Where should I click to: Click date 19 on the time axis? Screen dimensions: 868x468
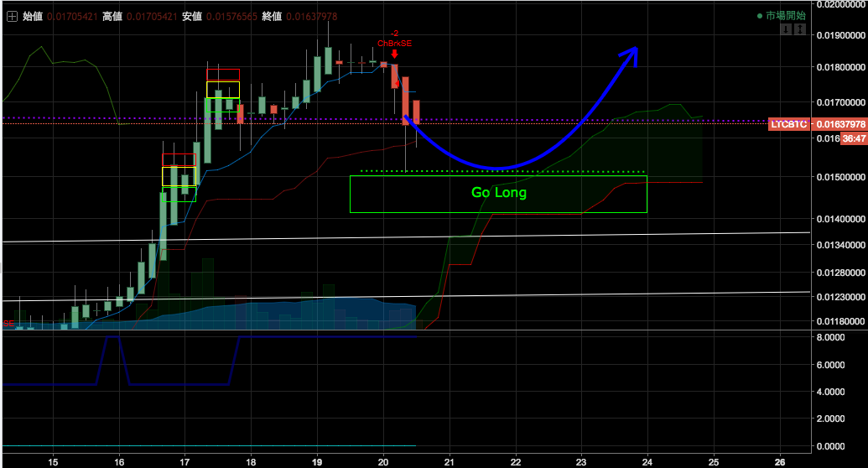point(317,462)
